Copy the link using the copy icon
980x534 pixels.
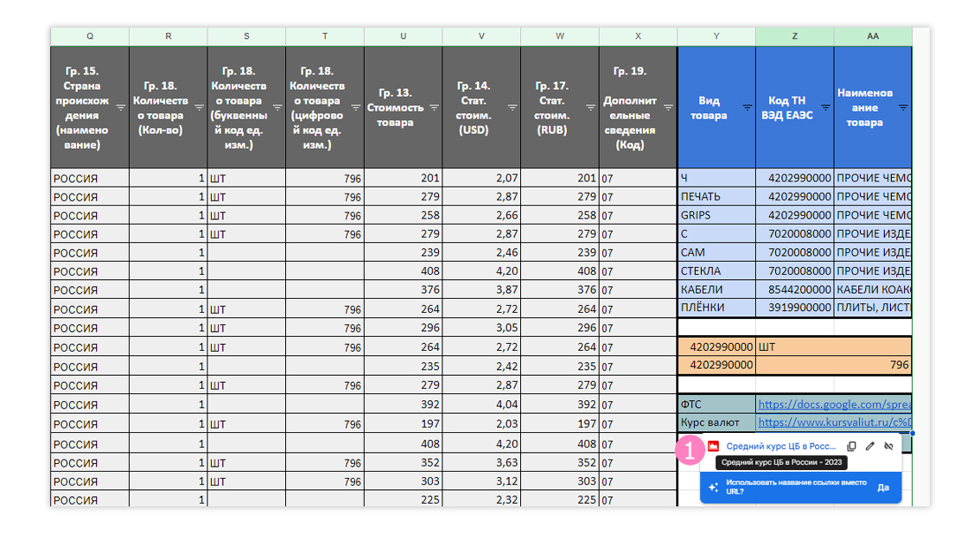point(851,446)
